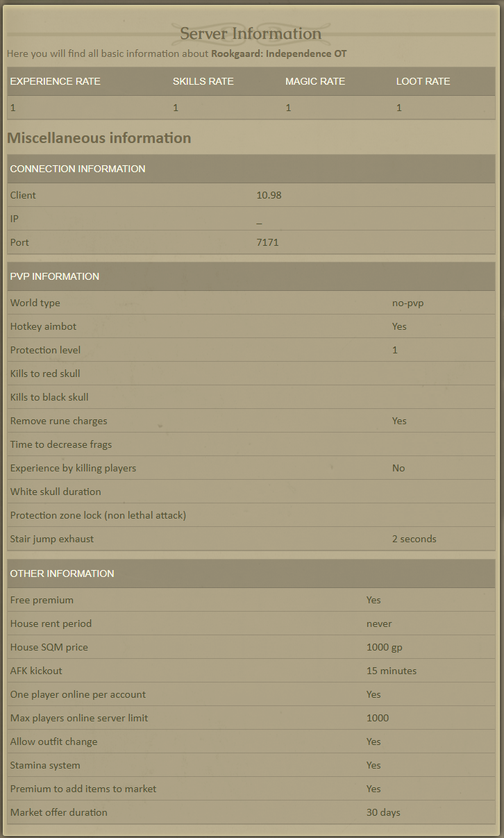Click the SKILLS RATE column header
Screen dimensions: 504x838
pos(203,81)
